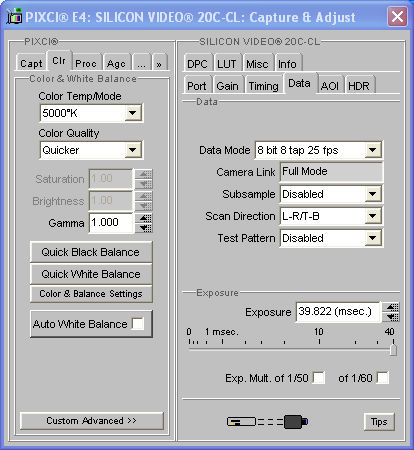The width and height of the screenshot is (414, 450).
Task: Open the Misc tab
Action: 257,63
